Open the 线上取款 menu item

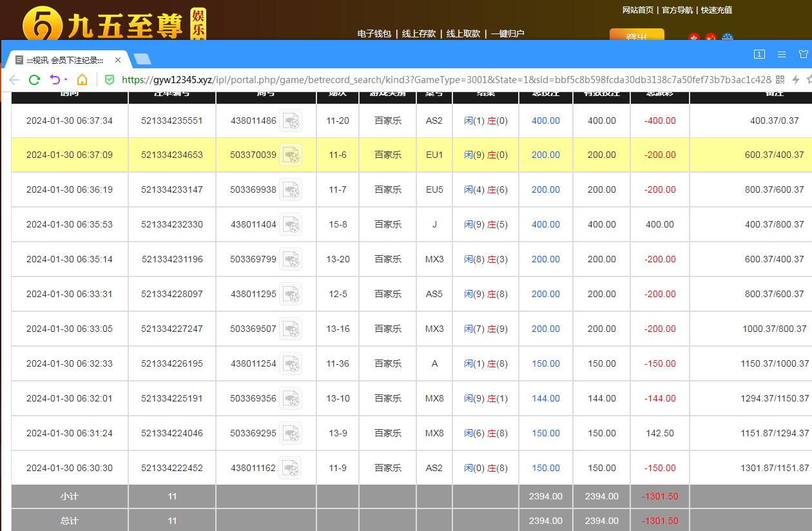pyautogui.click(x=463, y=34)
